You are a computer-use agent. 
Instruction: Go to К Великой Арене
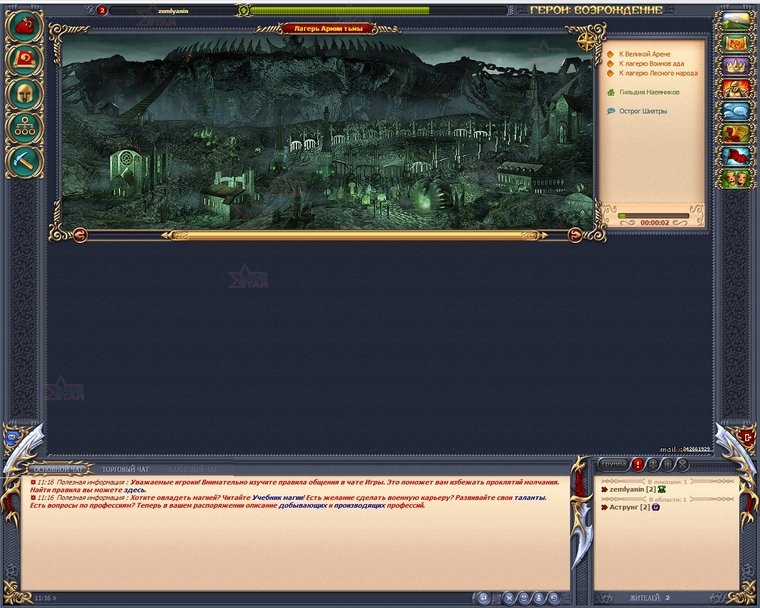point(644,53)
